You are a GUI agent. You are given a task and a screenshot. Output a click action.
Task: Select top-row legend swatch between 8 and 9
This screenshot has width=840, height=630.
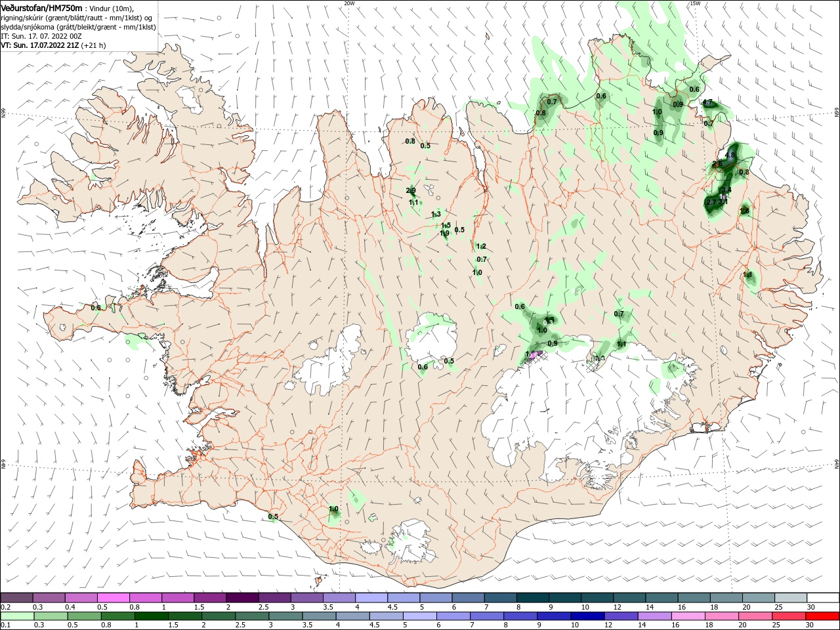click(x=532, y=598)
